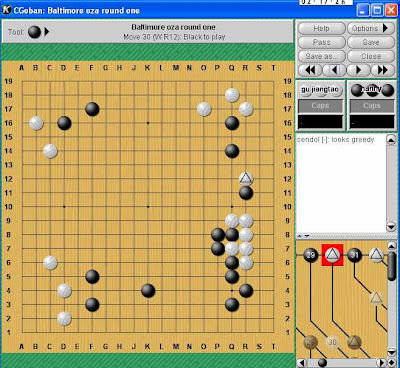Maximize the CGoban window
Image resolution: width=400 pixels, height=368 pixels.
[378, 10]
